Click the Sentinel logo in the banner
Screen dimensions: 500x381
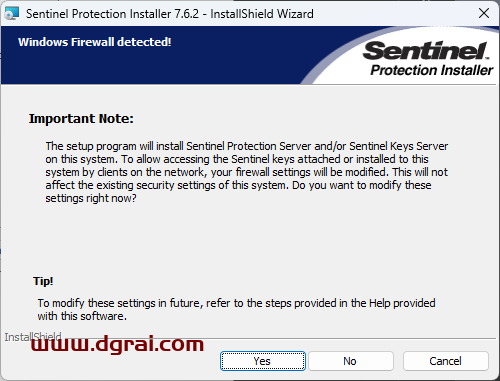coord(426,51)
